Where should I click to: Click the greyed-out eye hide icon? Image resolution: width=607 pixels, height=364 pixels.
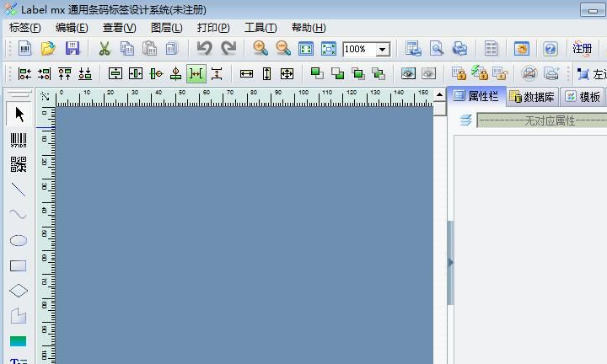coord(428,74)
